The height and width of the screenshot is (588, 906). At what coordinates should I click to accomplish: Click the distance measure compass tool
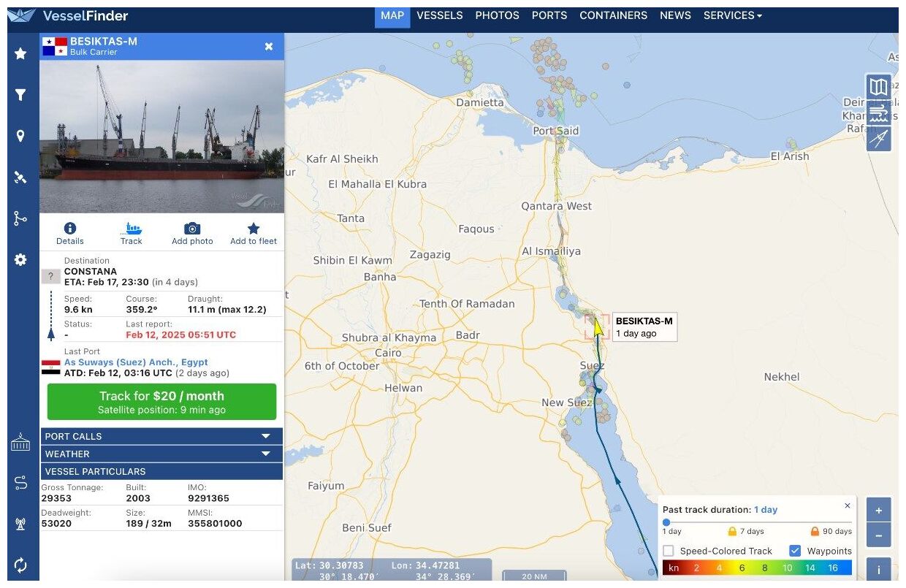click(x=879, y=139)
